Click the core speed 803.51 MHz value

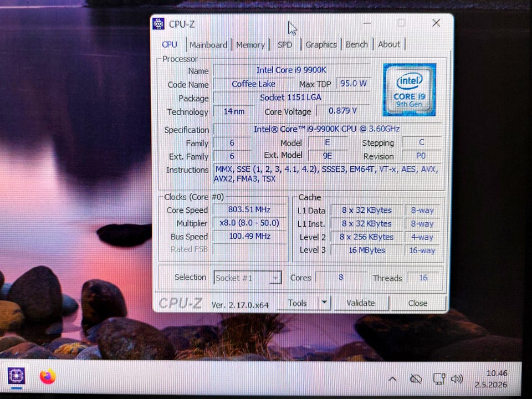tap(249, 209)
